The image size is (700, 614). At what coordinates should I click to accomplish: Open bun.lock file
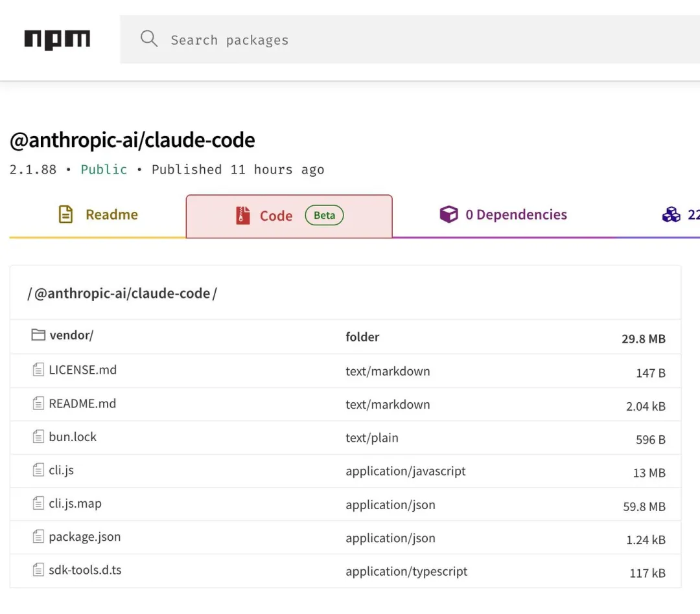[x=73, y=437]
